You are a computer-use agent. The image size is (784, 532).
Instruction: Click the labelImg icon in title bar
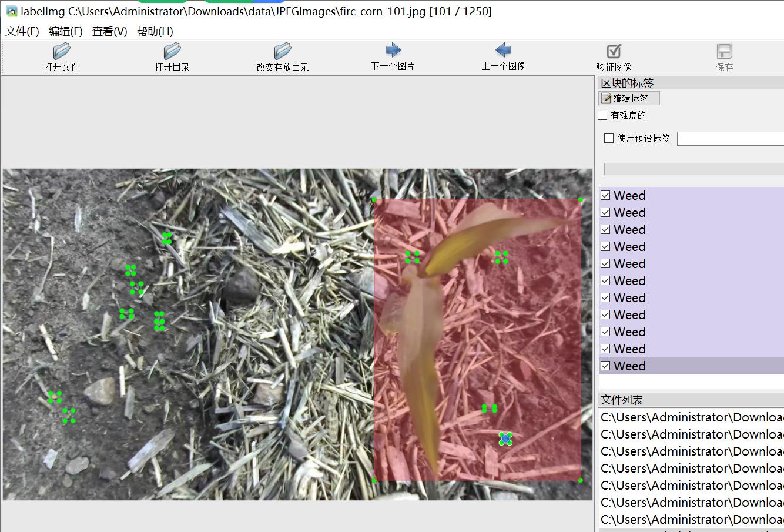point(11,11)
